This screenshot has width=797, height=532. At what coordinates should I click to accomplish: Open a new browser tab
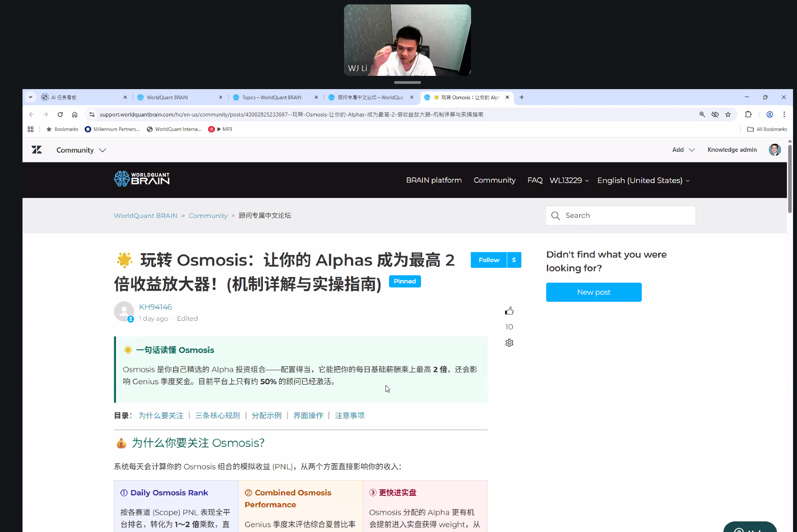[522, 97]
